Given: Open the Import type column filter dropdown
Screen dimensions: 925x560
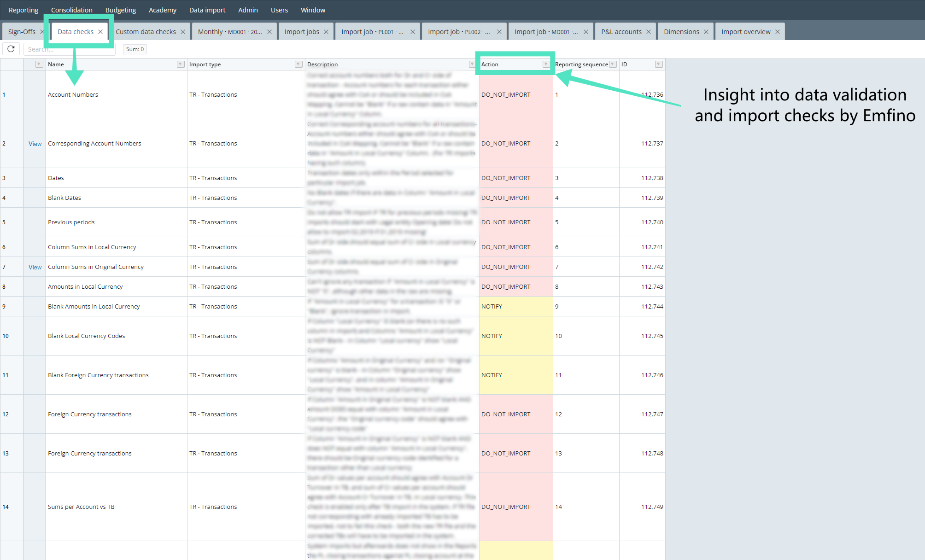Looking at the screenshot, I should pos(297,64).
